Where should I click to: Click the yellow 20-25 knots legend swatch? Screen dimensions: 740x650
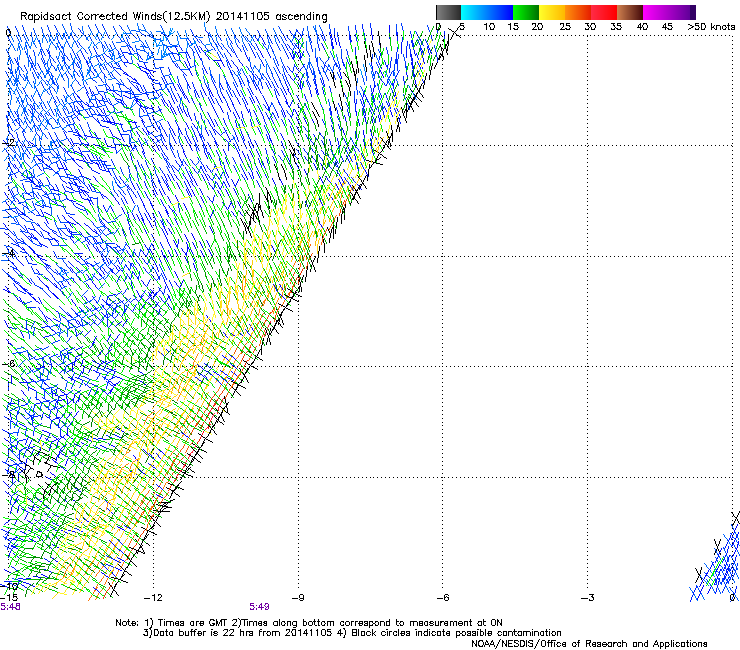(552, 12)
